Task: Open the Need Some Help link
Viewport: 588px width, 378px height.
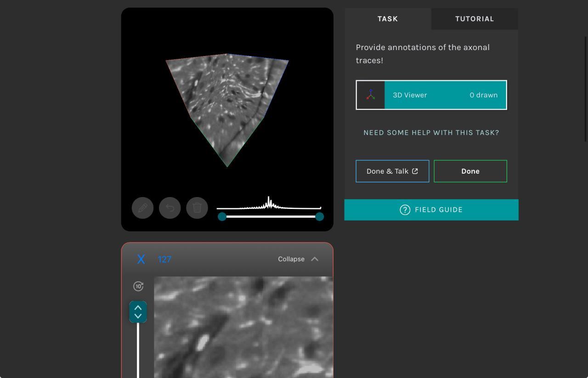Action: [x=431, y=133]
